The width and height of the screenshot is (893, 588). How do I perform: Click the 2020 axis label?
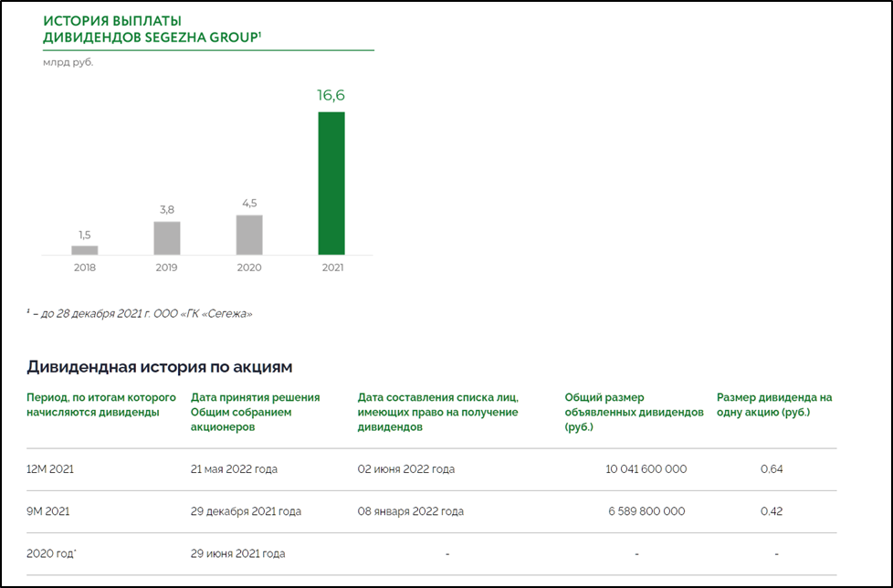249,268
